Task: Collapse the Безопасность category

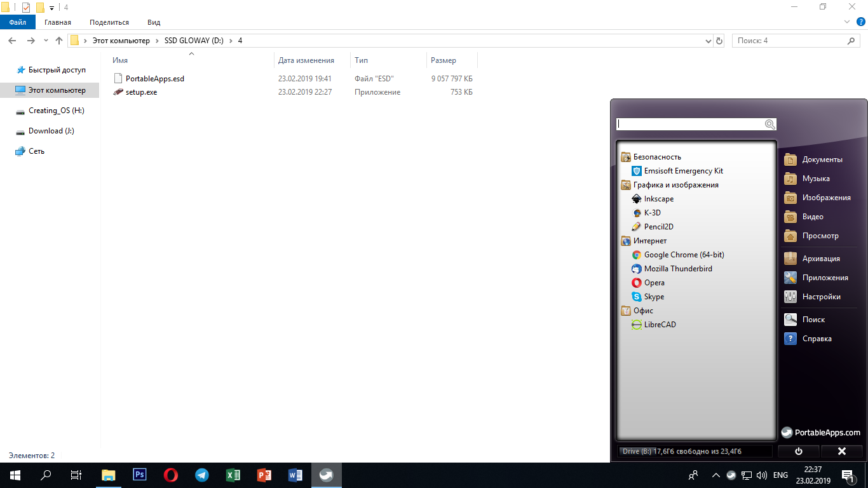Action: point(651,157)
